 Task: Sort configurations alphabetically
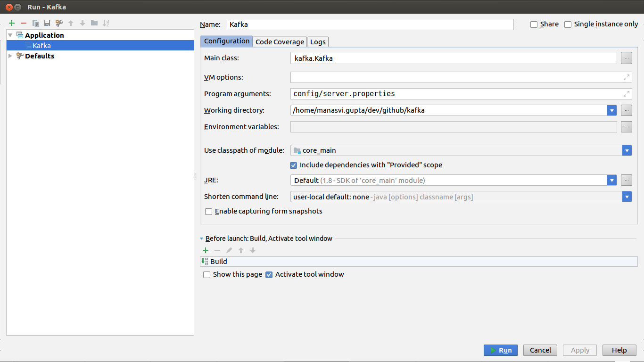(x=106, y=23)
